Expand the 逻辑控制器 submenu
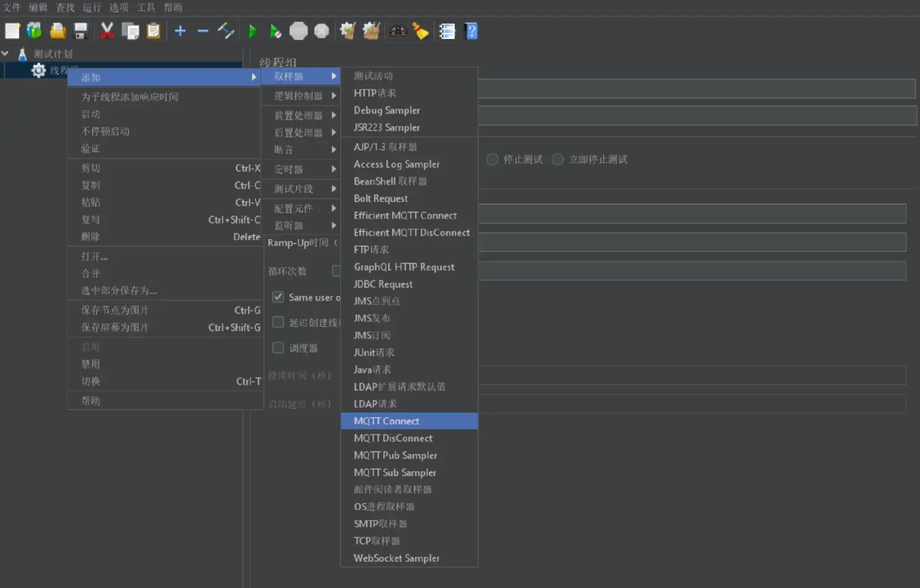 tap(301, 96)
